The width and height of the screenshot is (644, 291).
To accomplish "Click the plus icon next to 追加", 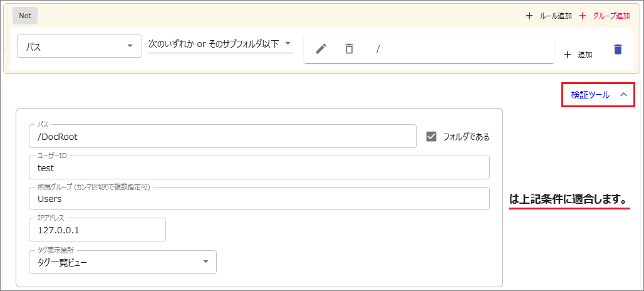I will pos(568,55).
